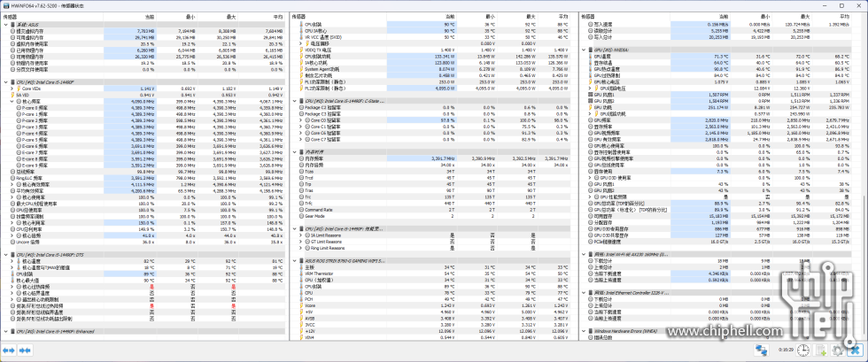Select the AVSB voltage row

point(433,319)
